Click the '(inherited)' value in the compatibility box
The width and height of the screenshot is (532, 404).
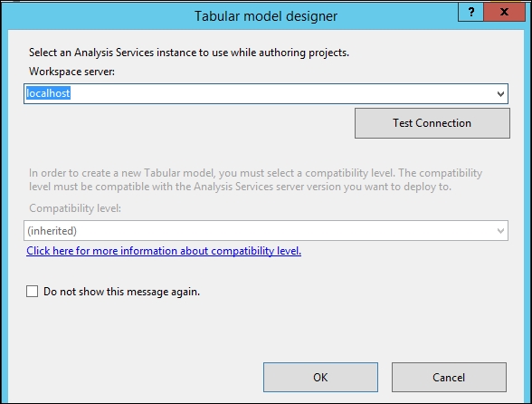[52, 231]
